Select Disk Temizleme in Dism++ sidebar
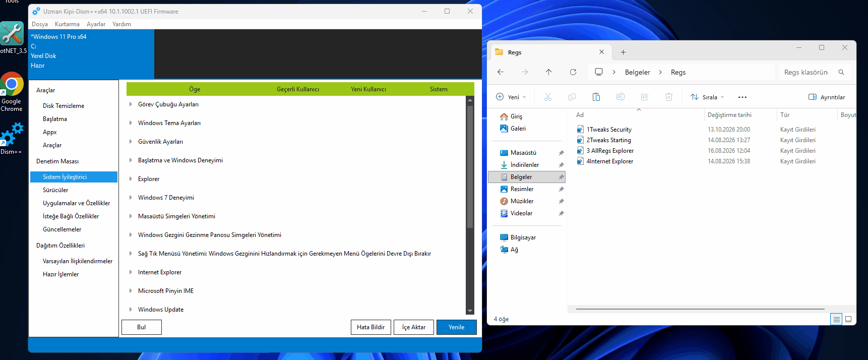 coord(64,106)
